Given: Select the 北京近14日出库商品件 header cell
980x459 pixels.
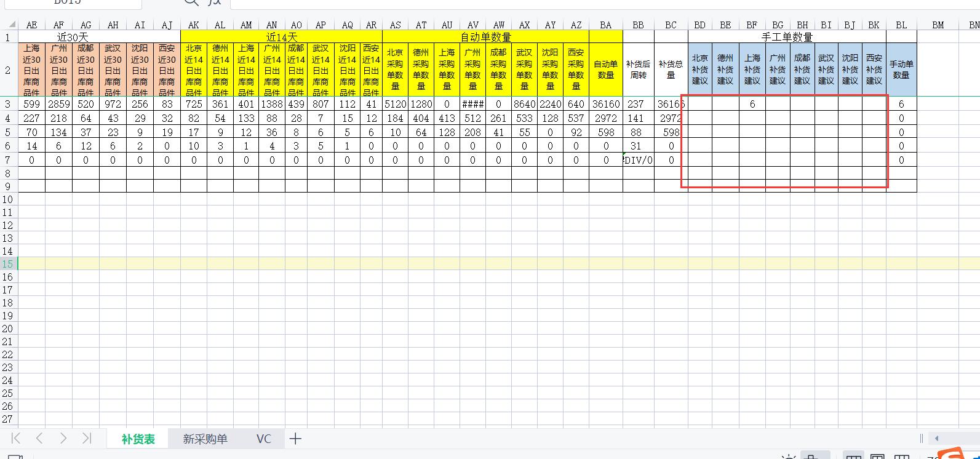Looking at the screenshot, I should click(x=194, y=70).
